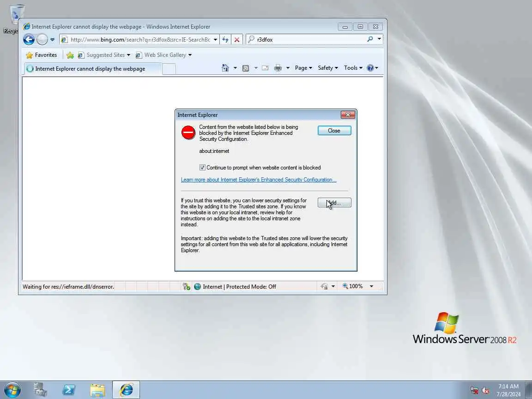
Task: Open the Web Slice Gallery item
Action: pyautogui.click(x=163, y=55)
